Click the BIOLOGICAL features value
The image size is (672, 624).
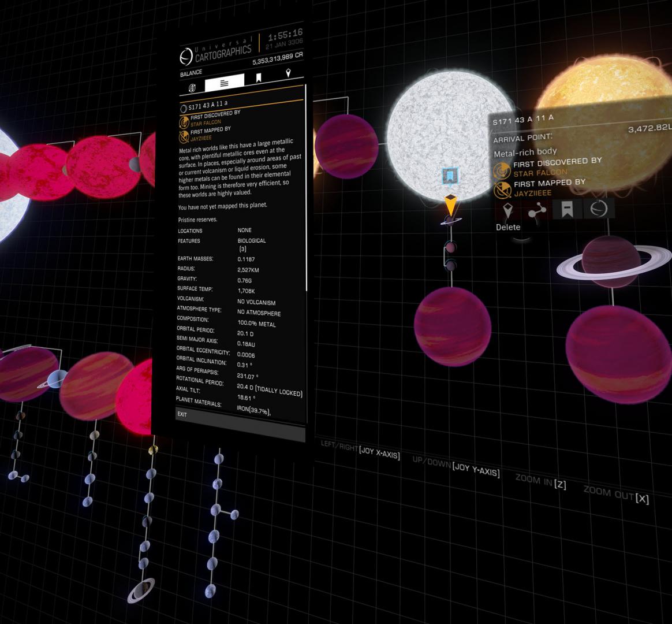(x=252, y=240)
